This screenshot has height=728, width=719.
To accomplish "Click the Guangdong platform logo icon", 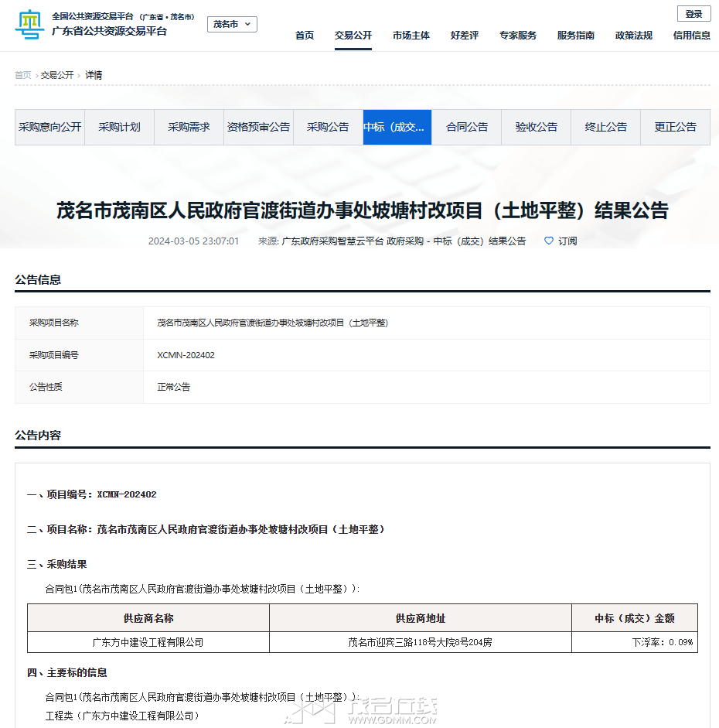I will (x=29, y=24).
